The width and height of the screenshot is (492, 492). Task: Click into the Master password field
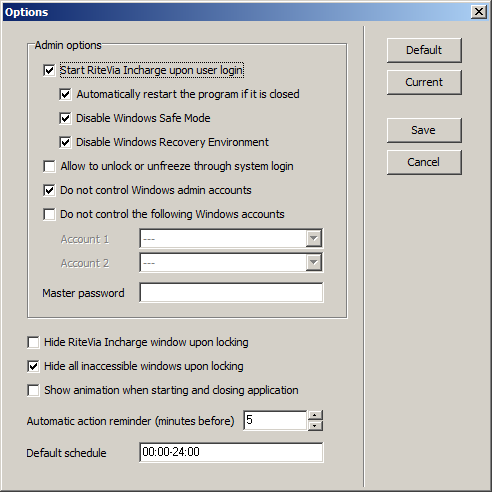pyautogui.click(x=231, y=293)
